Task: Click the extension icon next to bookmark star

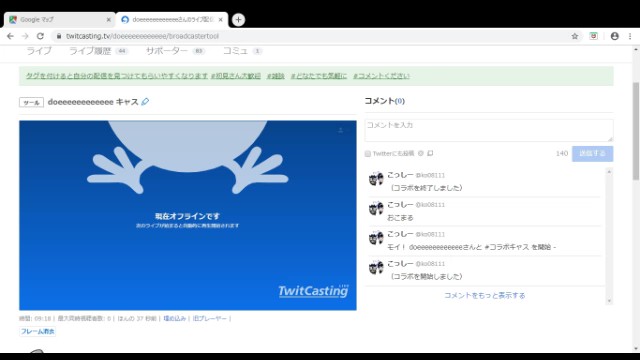Action: click(x=593, y=36)
